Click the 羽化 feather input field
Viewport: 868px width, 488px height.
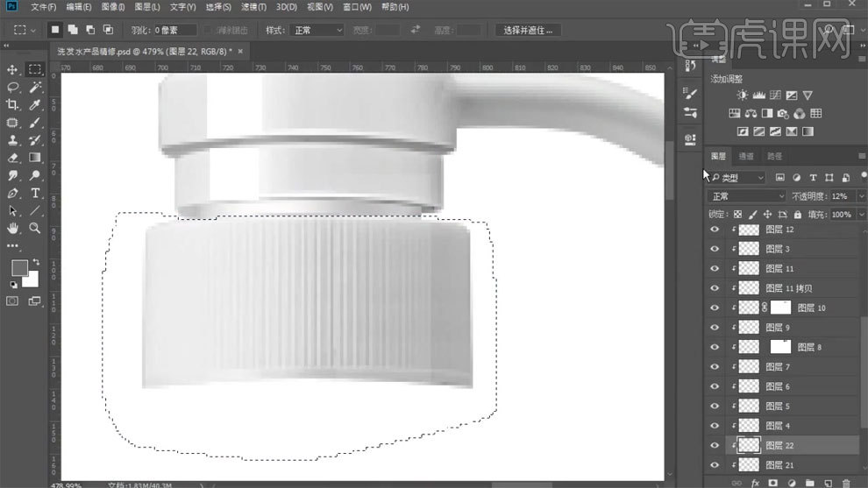[x=174, y=30]
